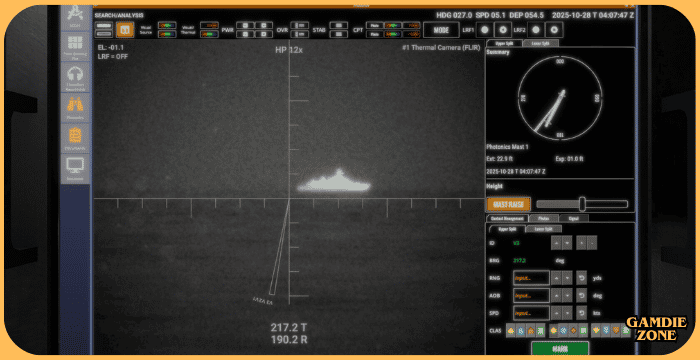Open the Photos tab
This screenshot has height=360, width=700.
click(544, 218)
